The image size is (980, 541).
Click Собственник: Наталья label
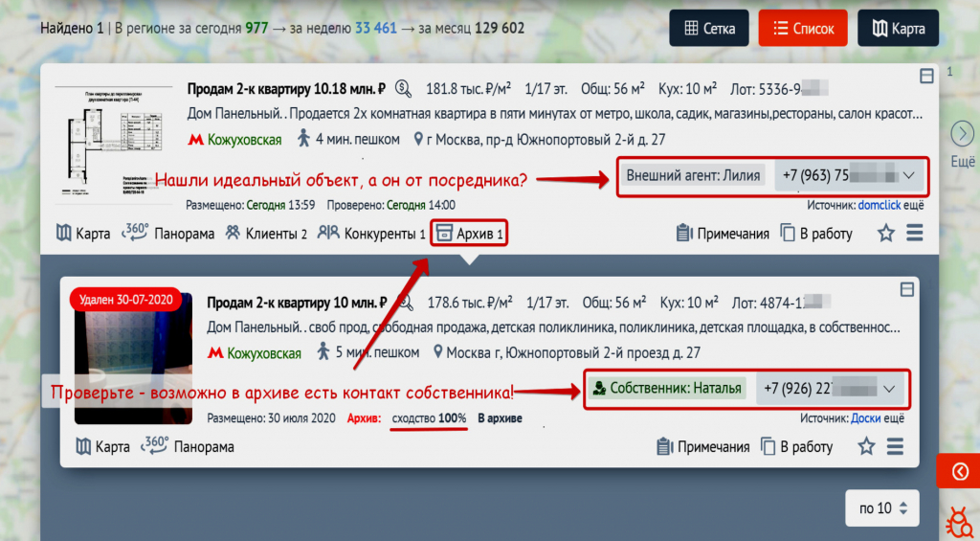pos(667,389)
